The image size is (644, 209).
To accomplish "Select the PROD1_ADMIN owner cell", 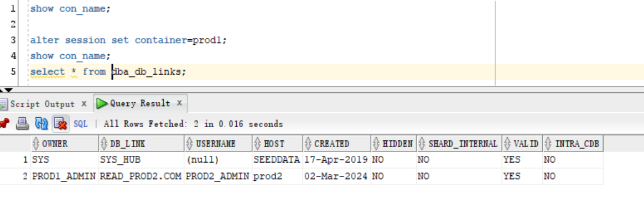I will click(x=65, y=176).
